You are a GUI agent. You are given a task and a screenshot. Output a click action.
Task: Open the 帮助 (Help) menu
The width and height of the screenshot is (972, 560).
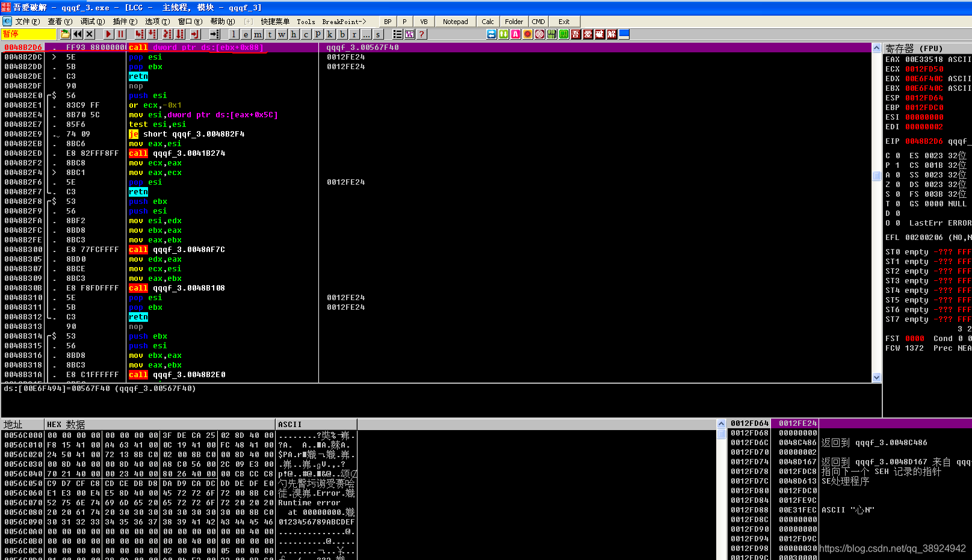[223, 22]
